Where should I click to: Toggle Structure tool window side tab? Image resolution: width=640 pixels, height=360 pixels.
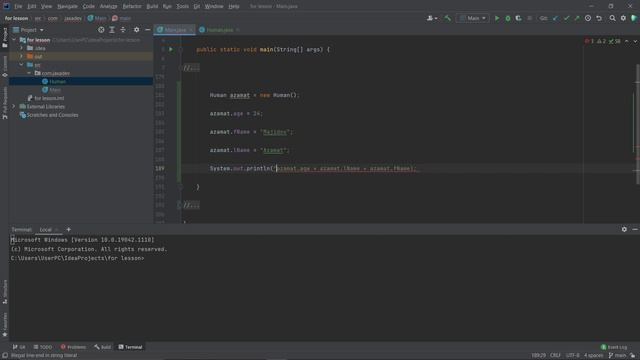point(4,292)
